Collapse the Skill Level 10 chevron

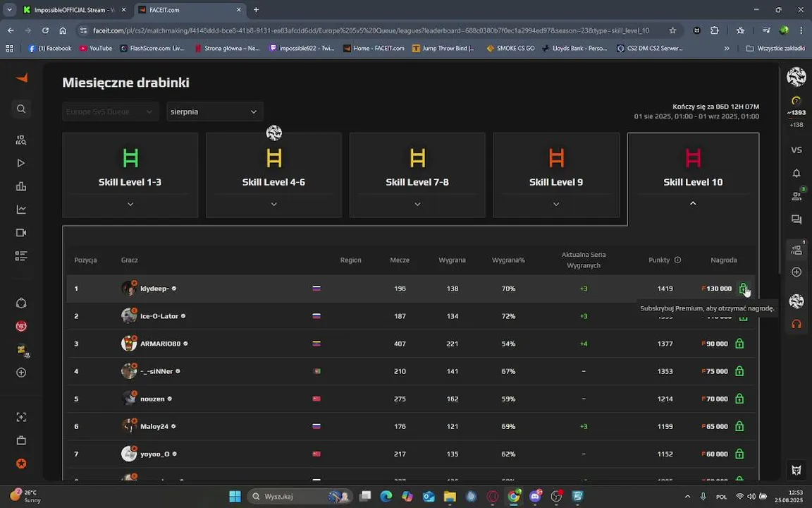pos(693,203)
